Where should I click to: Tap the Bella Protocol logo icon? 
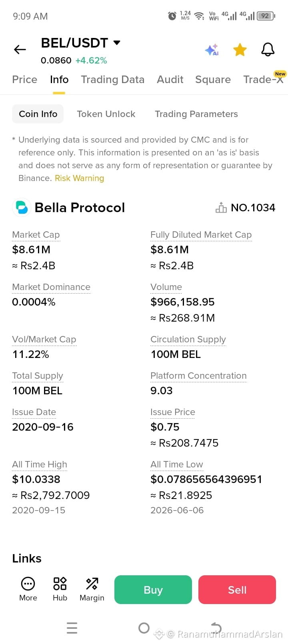click(x=22, y=208)
